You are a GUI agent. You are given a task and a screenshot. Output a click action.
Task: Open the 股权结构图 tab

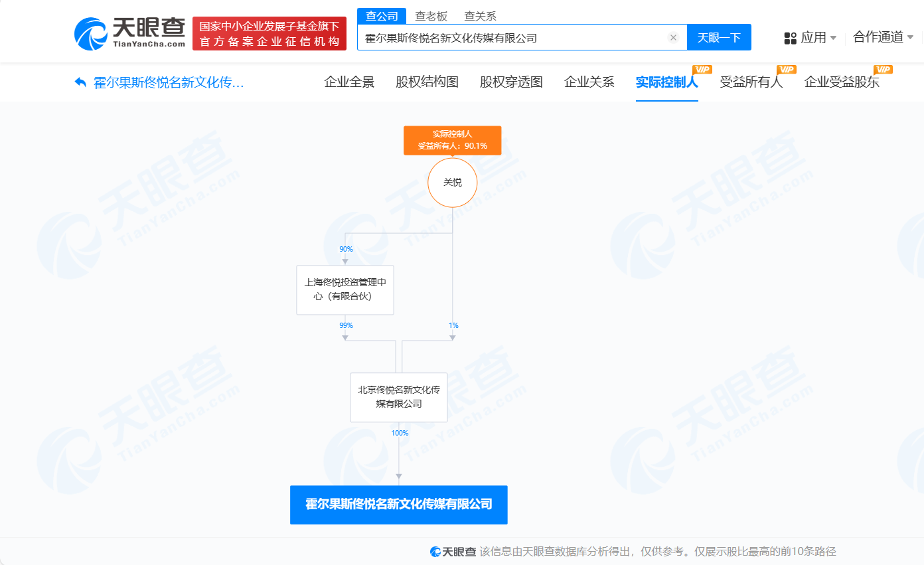[x=427, y=81]
